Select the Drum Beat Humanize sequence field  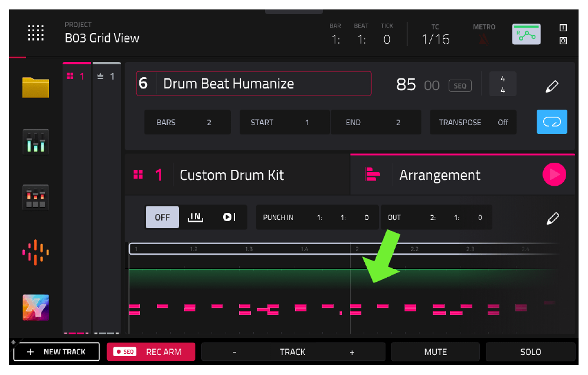pos(253,84)
